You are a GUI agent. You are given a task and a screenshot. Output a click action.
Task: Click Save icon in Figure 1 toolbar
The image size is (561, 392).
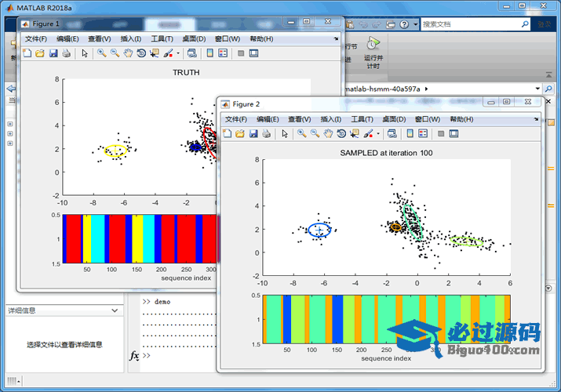[x=53, y=53]
